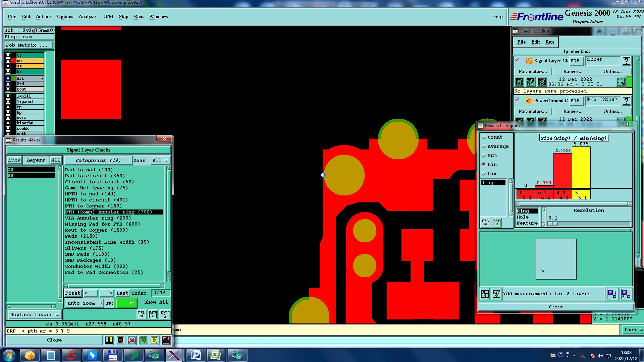
Task: Click Ranges... for Power/Ground check
Action: click(x=573, y=112)
